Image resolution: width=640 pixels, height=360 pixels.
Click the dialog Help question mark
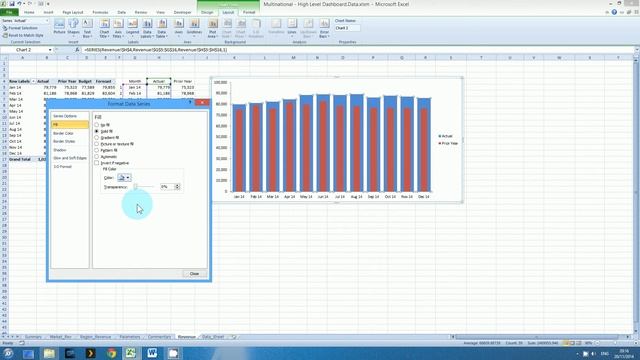190,102
